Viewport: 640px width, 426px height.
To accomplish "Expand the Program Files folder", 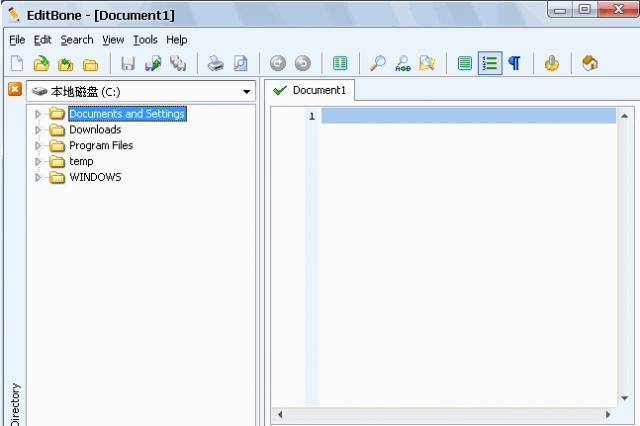I will [x=38, y=146].
